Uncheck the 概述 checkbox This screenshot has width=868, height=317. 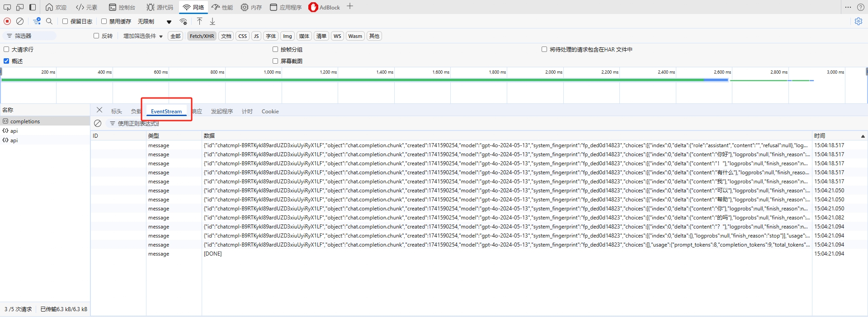[x=6, y=61]
